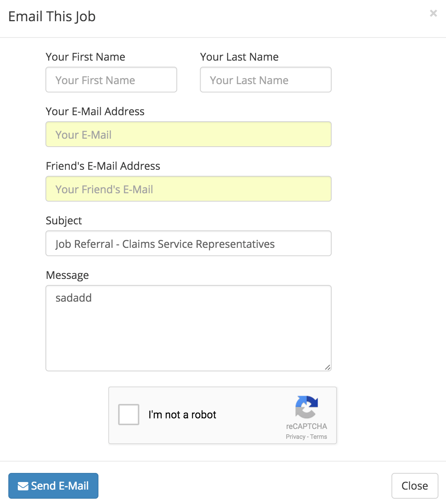Focus the Your Last Name field

pos(266,80)
